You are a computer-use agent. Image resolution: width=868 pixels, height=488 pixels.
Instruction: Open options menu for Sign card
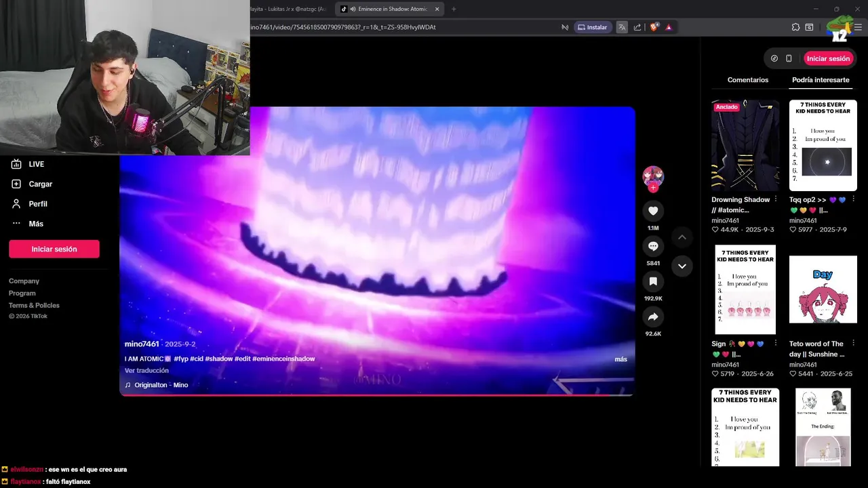[775, 344]
